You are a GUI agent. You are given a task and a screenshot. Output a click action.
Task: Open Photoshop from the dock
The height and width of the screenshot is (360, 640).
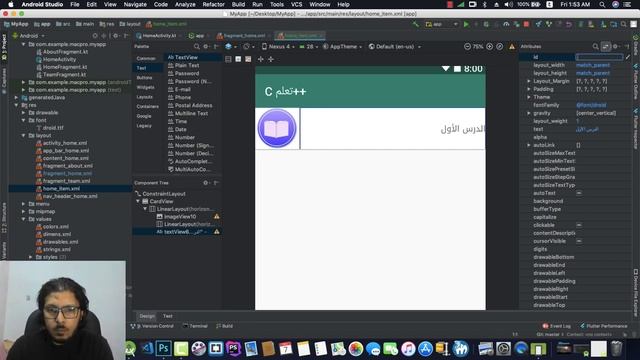(x=164, y=349)
